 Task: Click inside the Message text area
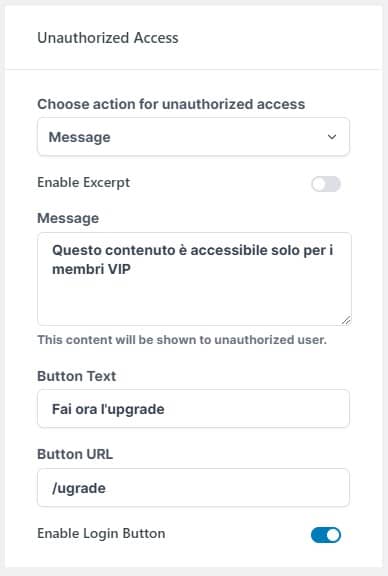tap(194, 279)
